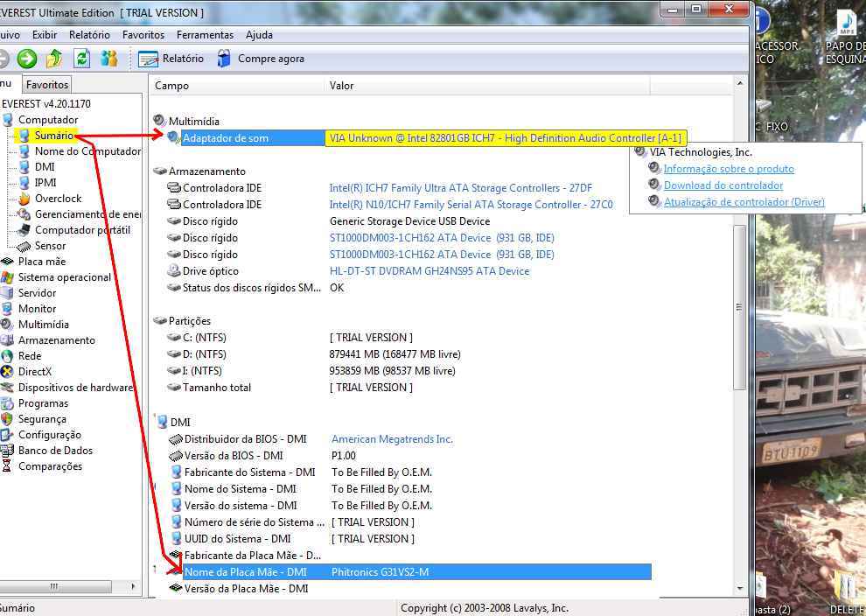Click Intel ICH7 Ultra ATA Storage Controllers 27DF
This screenshot has width=866, height=616.
(x=461, y=188)
